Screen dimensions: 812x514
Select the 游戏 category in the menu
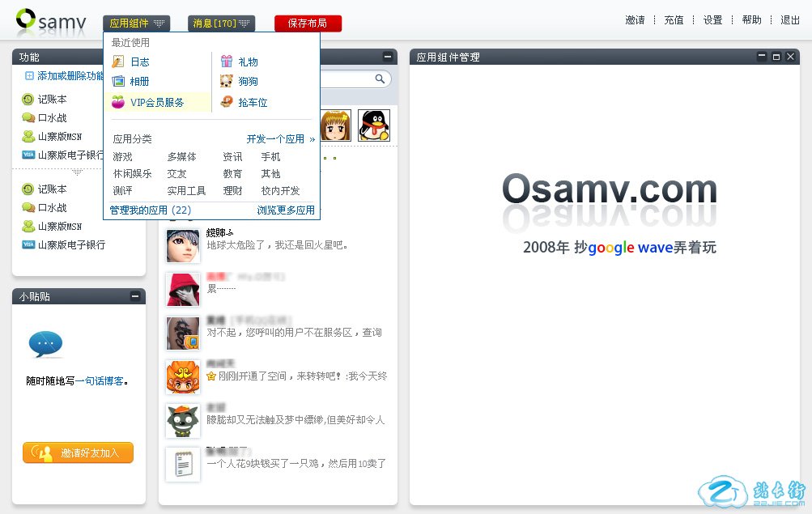point(122,157)
